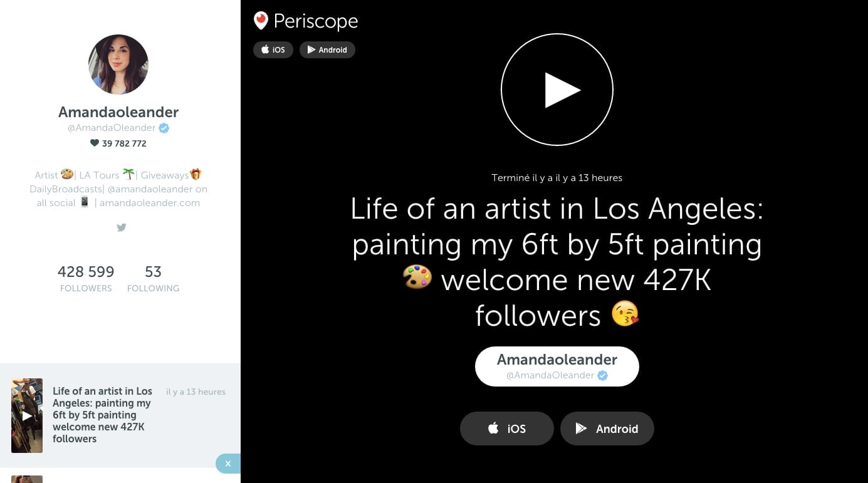Screen dimensions: 868x483
Task: Click the @AmandaOleander handle in the sidebar
Action: pyautogui.click(x=112, y=128)
